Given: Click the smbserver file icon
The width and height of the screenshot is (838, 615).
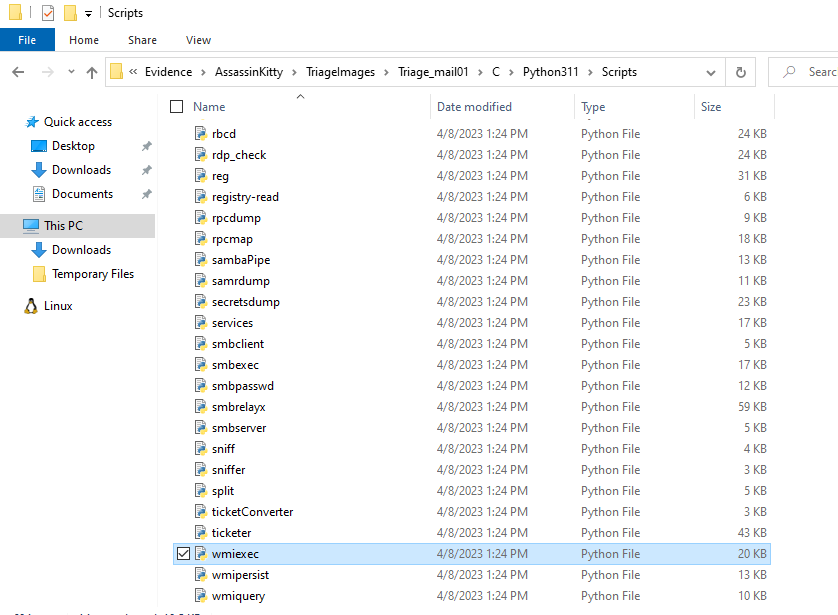Looking at the screenshot, I should click(x=201, y=427).
